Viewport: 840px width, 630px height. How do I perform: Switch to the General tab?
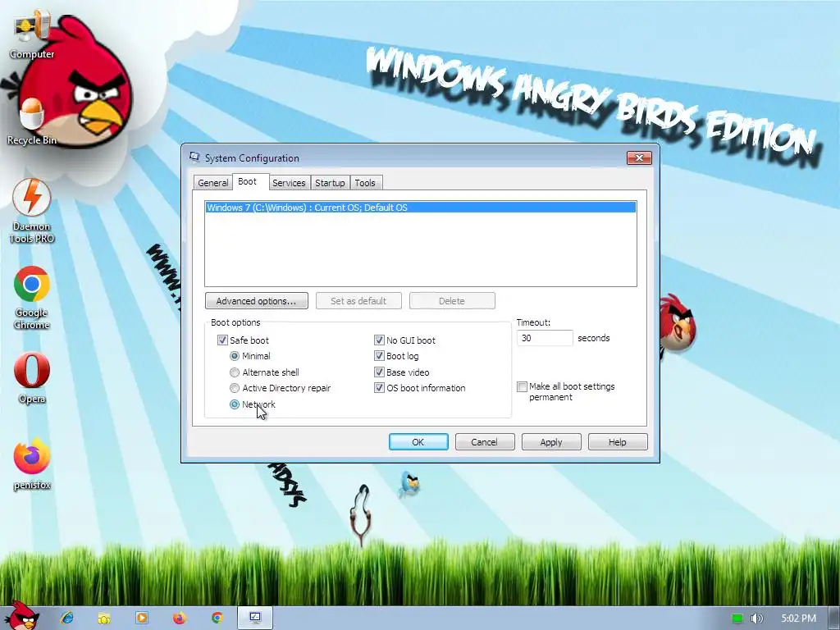click(x=212, y=183)
